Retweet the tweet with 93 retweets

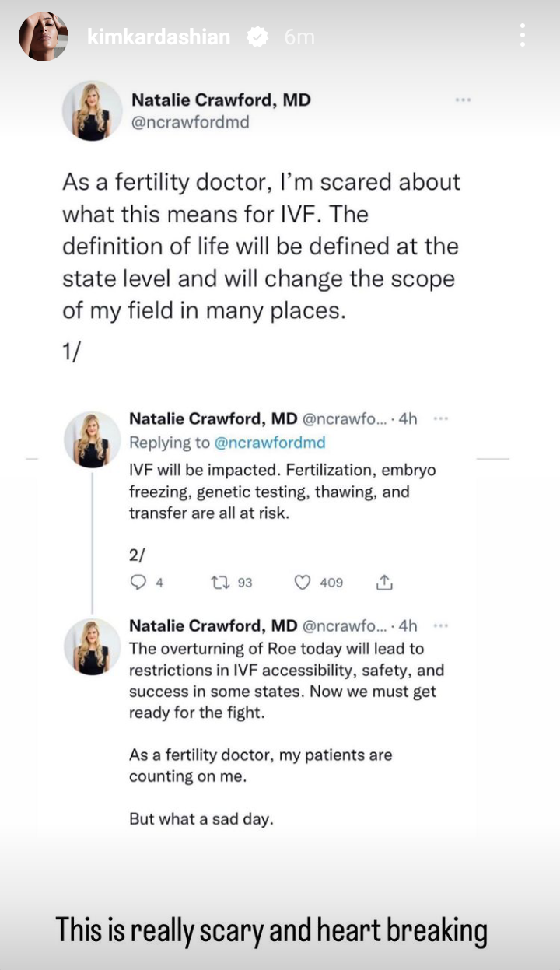pyautogui.click(x=220, y=582)
